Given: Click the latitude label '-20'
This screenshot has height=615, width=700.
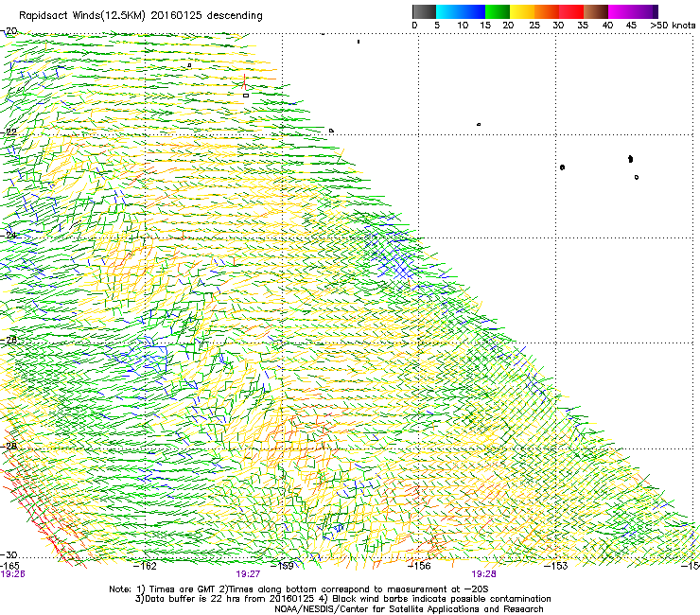Looking at the screenshot, I should tap(9, 31).
